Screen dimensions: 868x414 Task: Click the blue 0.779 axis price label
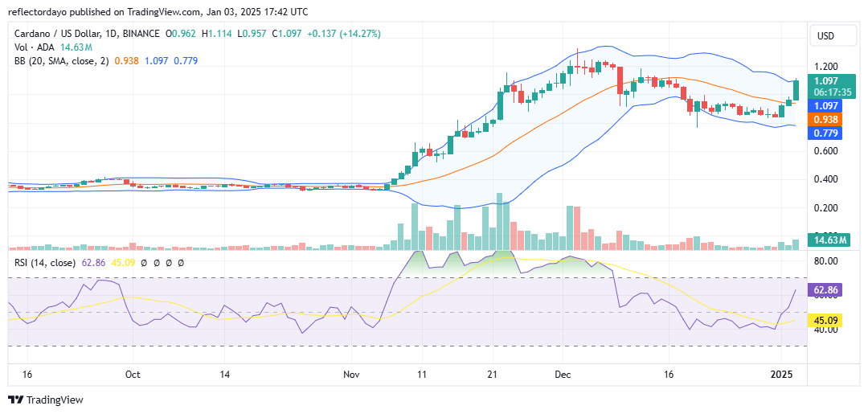(825, 133)
